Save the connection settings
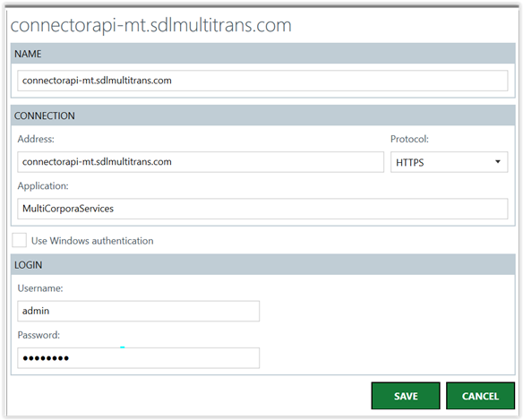The image size is (523, 420). (x=406, y=396)
